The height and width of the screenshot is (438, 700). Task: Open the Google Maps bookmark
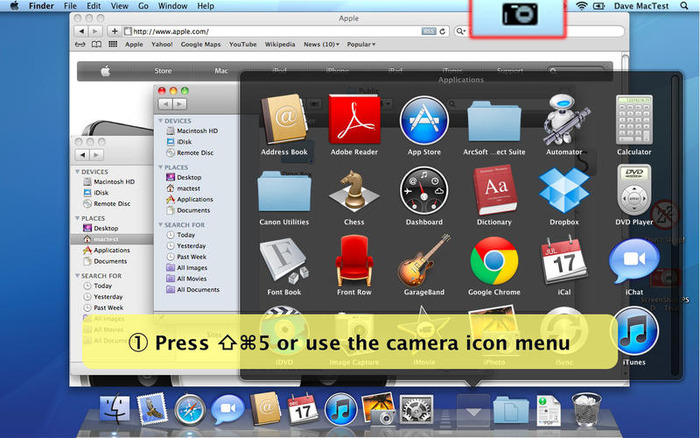tap(200, 44)
